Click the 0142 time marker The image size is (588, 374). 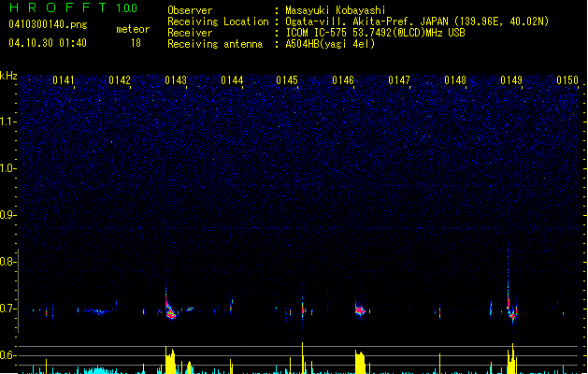tap(120, 80)
